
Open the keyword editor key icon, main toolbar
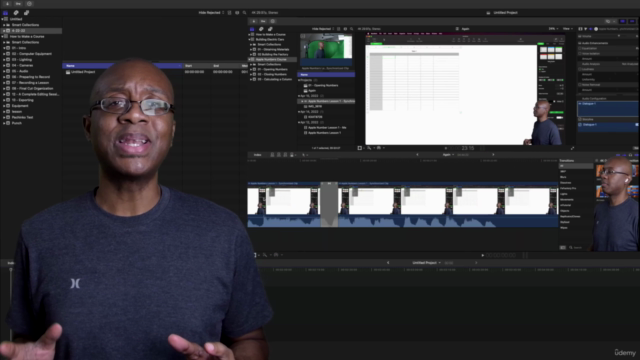pos(18,4)
